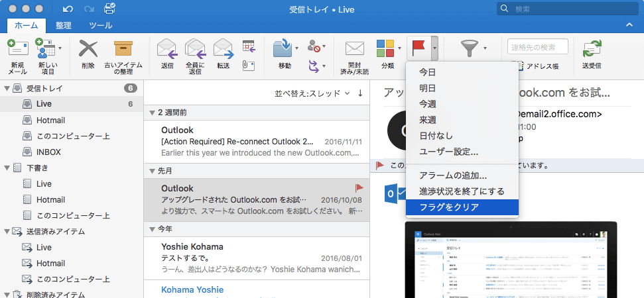Click the redo arrow in title bar
644x298 pixels.
click(89, 9)
